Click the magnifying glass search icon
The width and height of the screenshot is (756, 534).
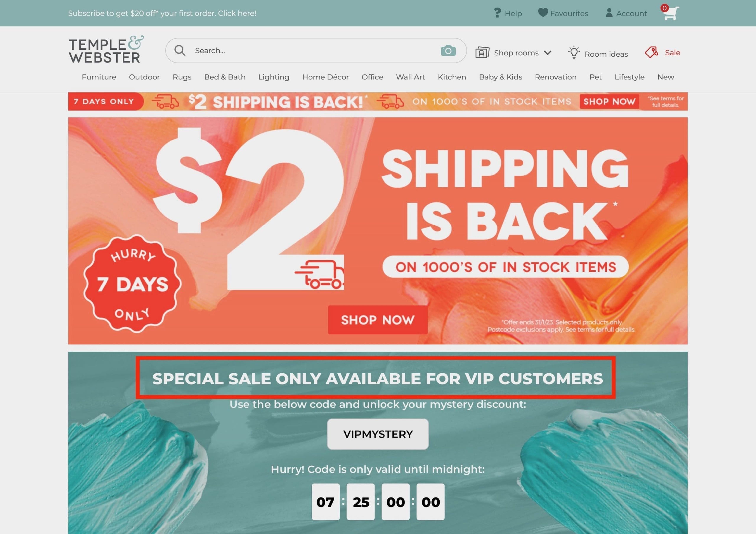(x=180, y=50)
